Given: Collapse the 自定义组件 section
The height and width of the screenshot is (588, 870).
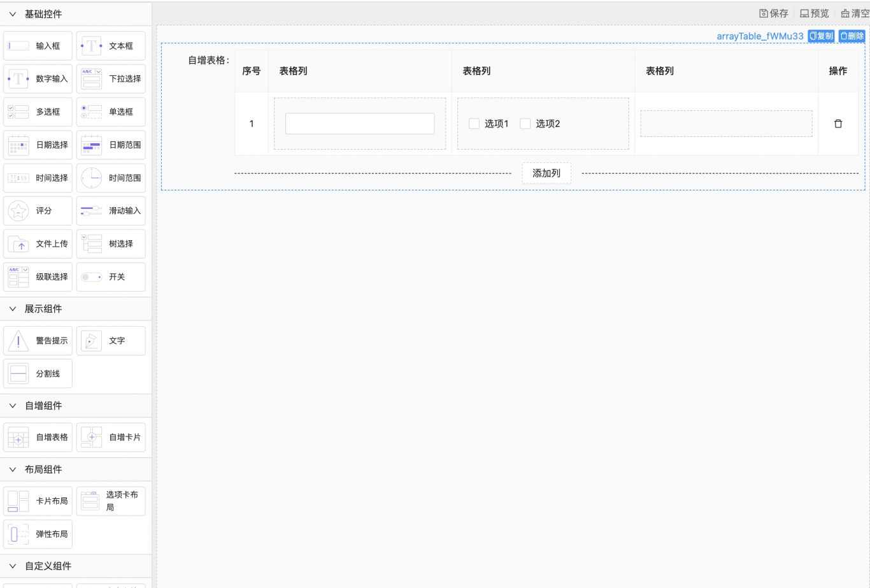Looking at the screenshot, I should click(x=76, y=566).
